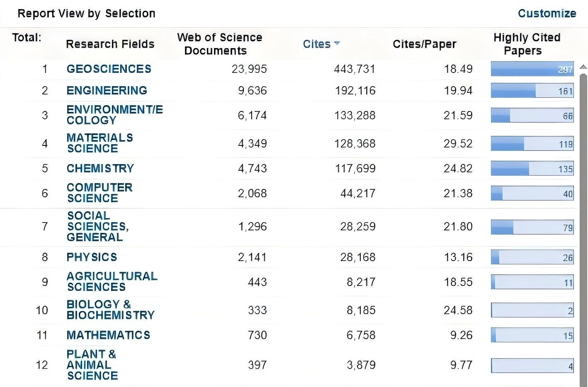Select the MATHEMATICS field link
Viewport: 588px width, 387px height.
point(108,335)
